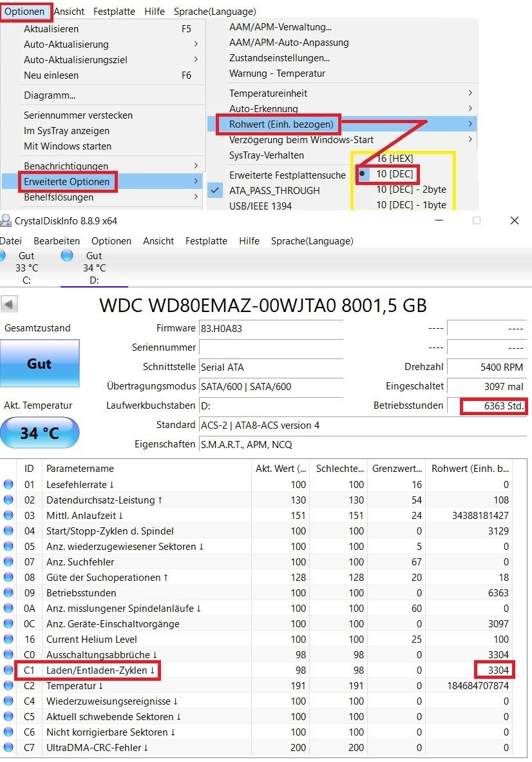This screenshot has width=532, height=762.
Task: Click the Parametername column header
Action: tap(147, 469)
